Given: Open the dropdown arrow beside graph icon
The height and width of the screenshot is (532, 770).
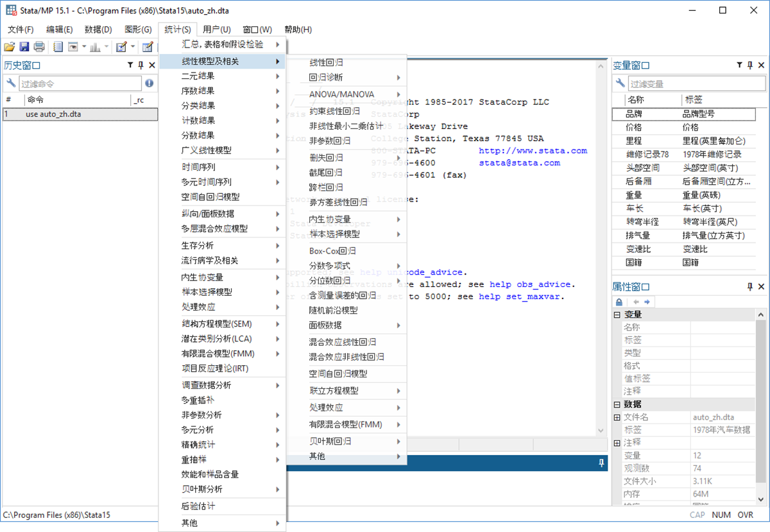Looking at the screenshot, I should pos(106,47).
